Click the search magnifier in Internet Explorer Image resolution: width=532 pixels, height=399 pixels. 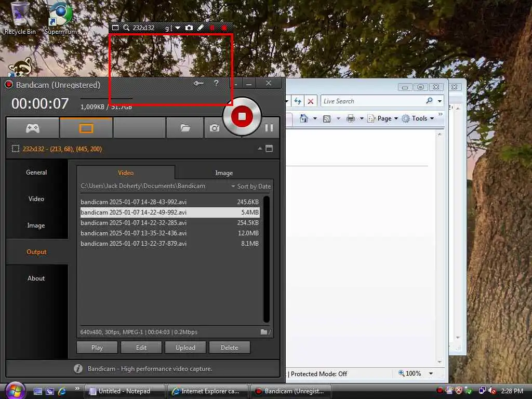pyautogui.click(x=429, y=101)
